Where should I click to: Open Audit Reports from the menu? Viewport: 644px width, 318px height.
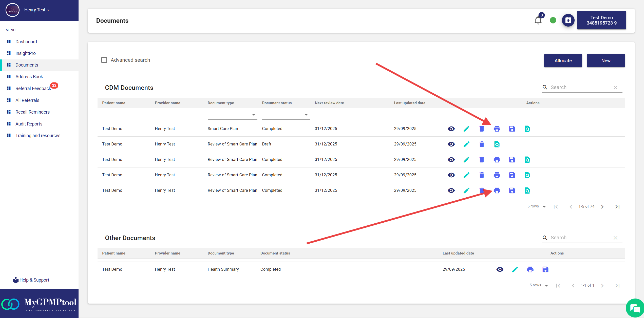click(x=29, y=124)
